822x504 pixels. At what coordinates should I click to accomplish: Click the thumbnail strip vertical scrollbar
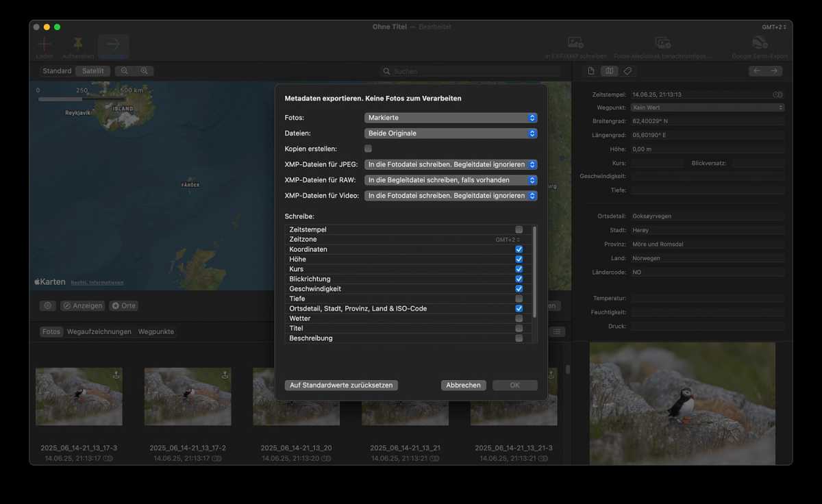[567, 370]
